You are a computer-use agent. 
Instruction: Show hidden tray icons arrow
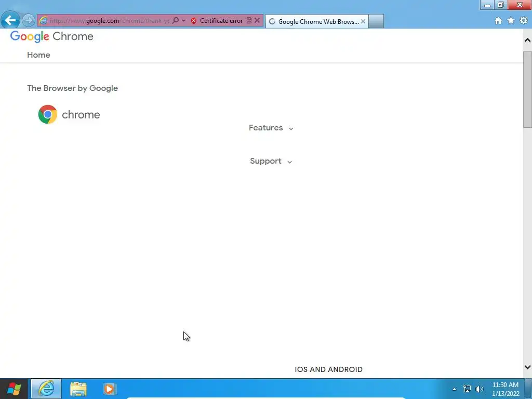point(454,389)
